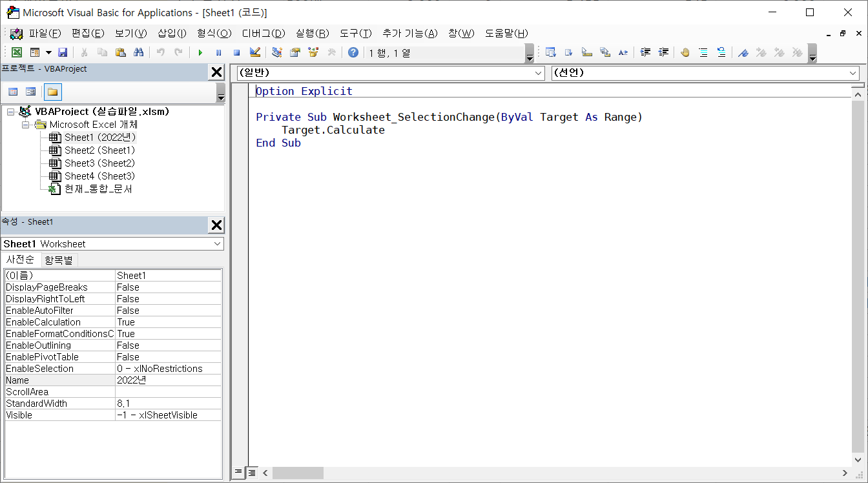868x483 pixels.
Task: Close the 프로젝트 - VBAProject panel
Action: coord(217,72)
